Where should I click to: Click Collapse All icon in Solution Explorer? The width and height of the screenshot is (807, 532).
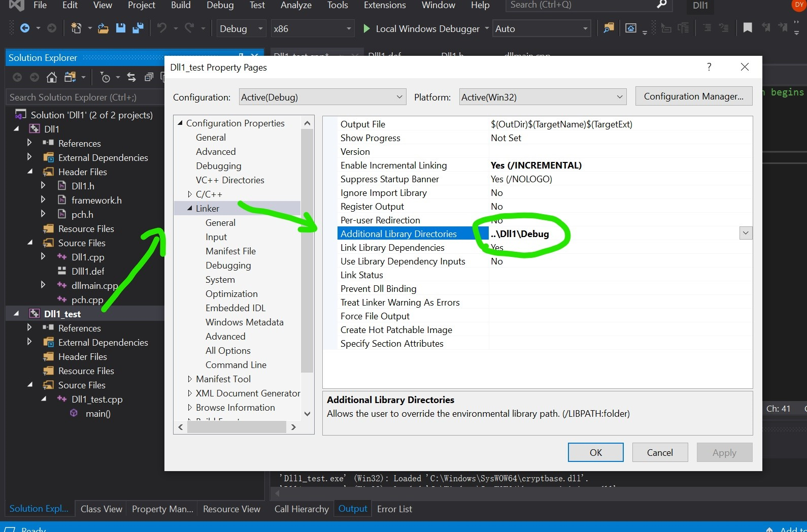[149, 77]
